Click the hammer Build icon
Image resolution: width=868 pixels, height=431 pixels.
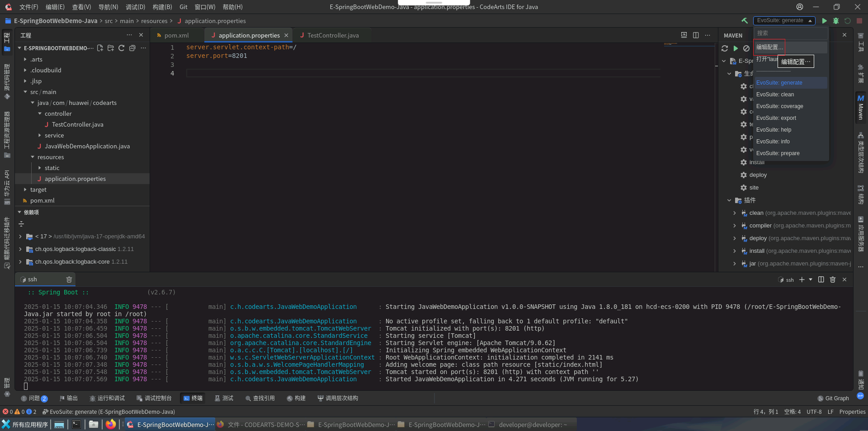(x=745, y=21)
